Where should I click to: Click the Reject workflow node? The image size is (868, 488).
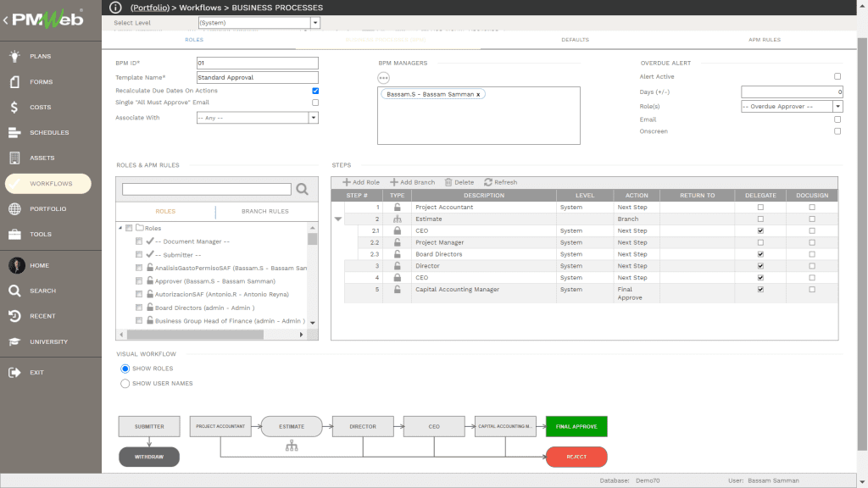pos(576,457)
